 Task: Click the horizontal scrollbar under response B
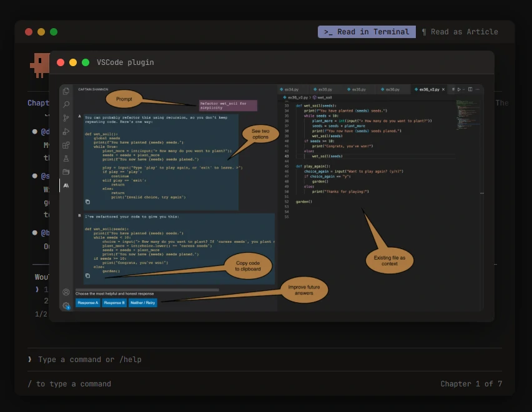tap(147, 290)
